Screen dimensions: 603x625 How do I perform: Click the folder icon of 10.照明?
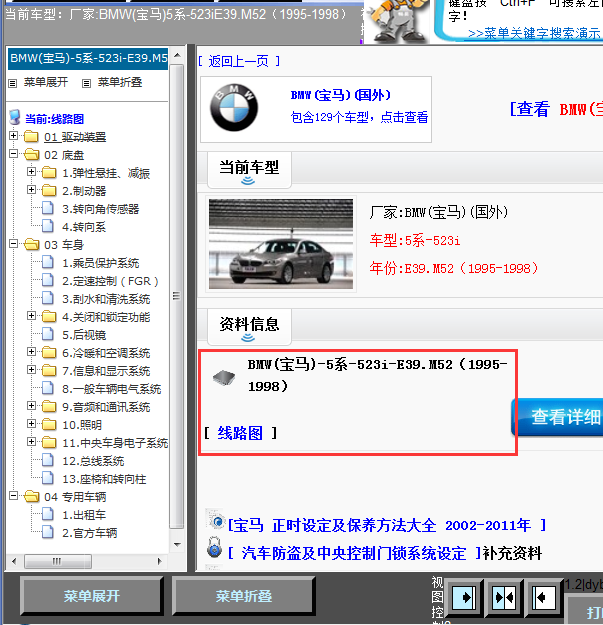(49, 425)
